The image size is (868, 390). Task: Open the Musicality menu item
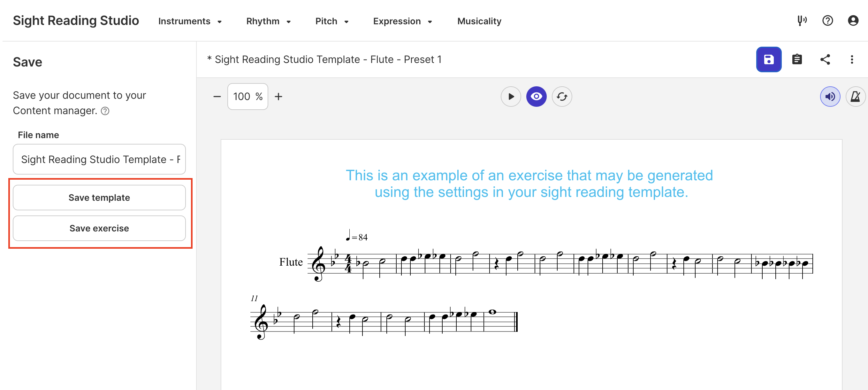pos(479,21)
